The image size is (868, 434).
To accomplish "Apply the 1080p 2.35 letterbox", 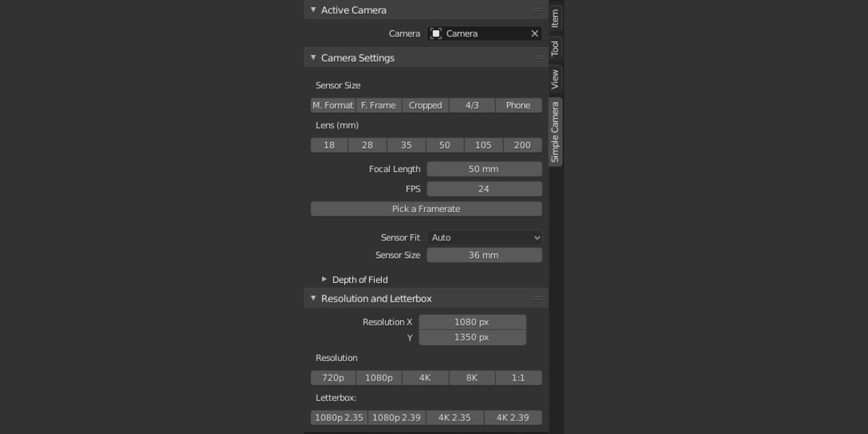I will [x=339, y=417].
